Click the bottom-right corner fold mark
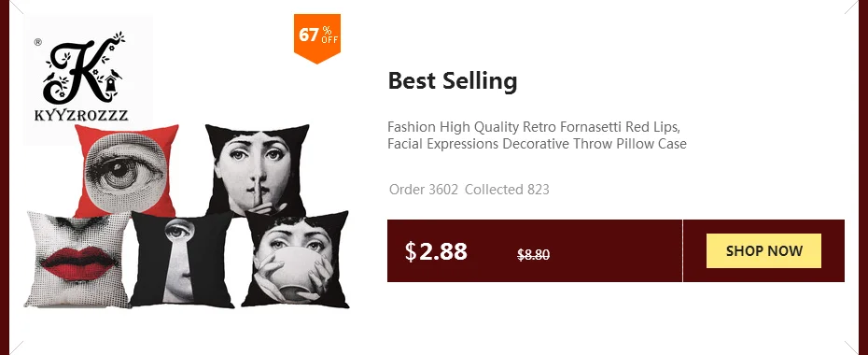868x355 pixels. pos(851,348)
